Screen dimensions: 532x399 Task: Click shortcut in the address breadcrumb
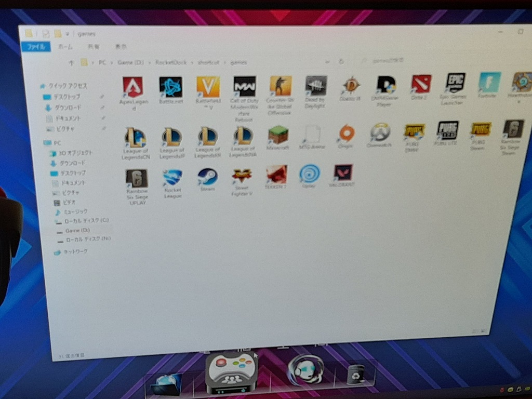point(209,62)
